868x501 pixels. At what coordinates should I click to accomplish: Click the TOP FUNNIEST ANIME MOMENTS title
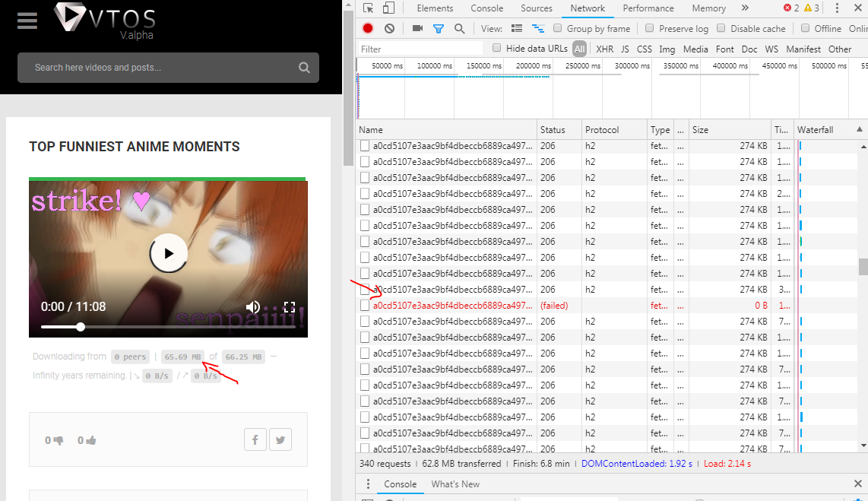click(x=135, y=147)
